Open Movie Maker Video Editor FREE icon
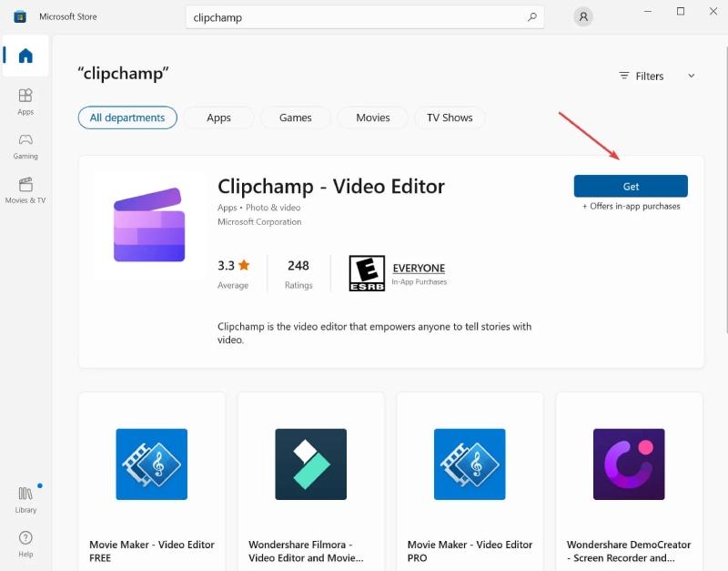 tap(151, 464)
